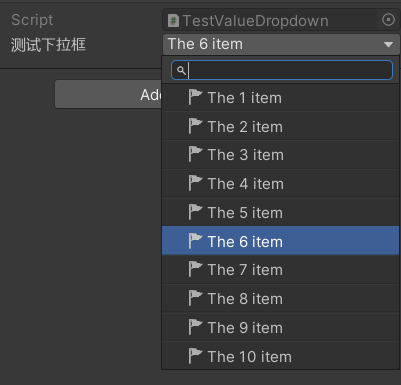
Task: Select The 2 item from list
Action: pos(280,126)
